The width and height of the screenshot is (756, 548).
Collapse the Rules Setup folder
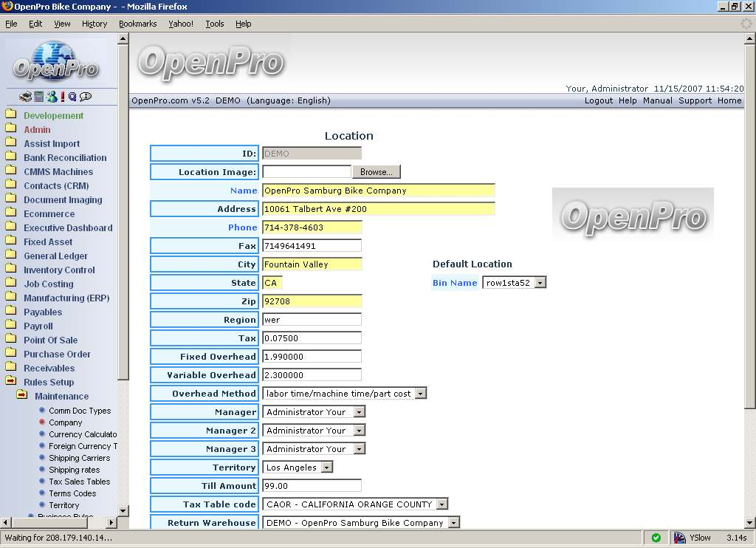point(11,382)
